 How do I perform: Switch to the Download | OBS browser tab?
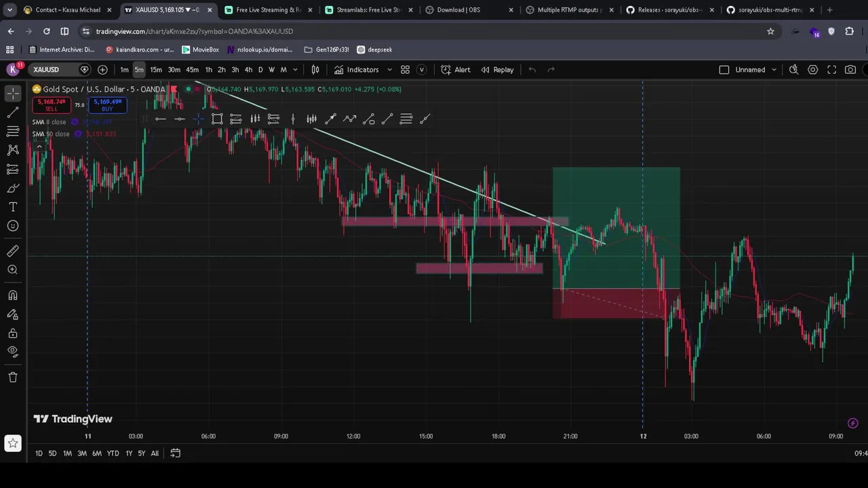[468, 10]
